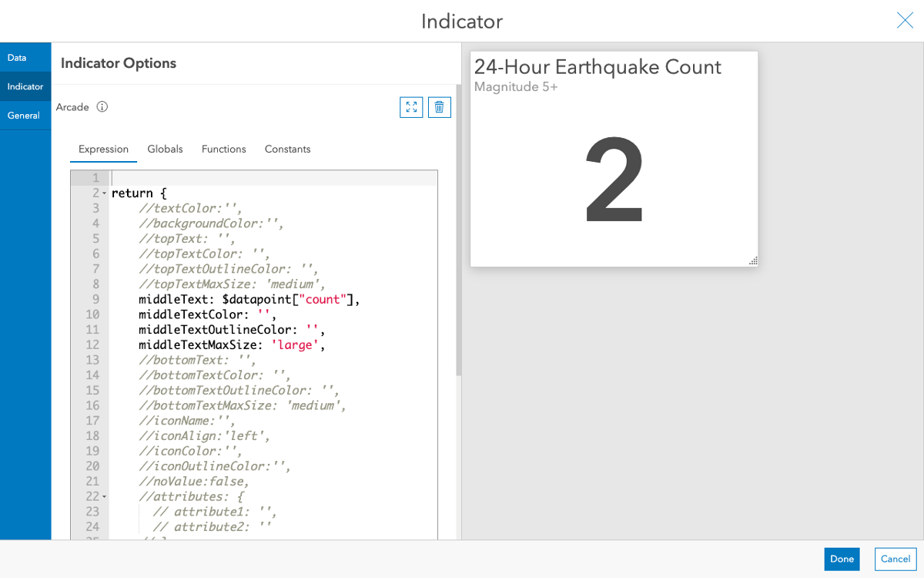This screenshot has height=578, width=924.
Task: Click the //bottomText: '' comment line
Action: pos(197,360)
